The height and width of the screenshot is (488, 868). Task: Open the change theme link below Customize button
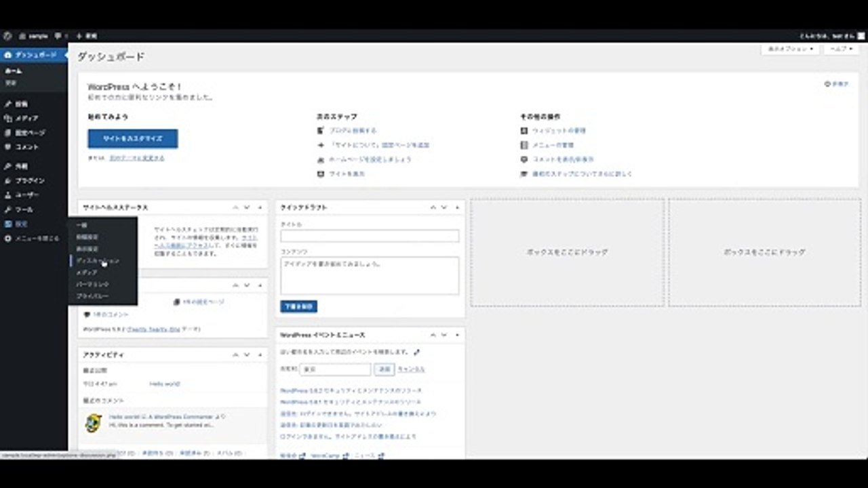tap(137, 158)
